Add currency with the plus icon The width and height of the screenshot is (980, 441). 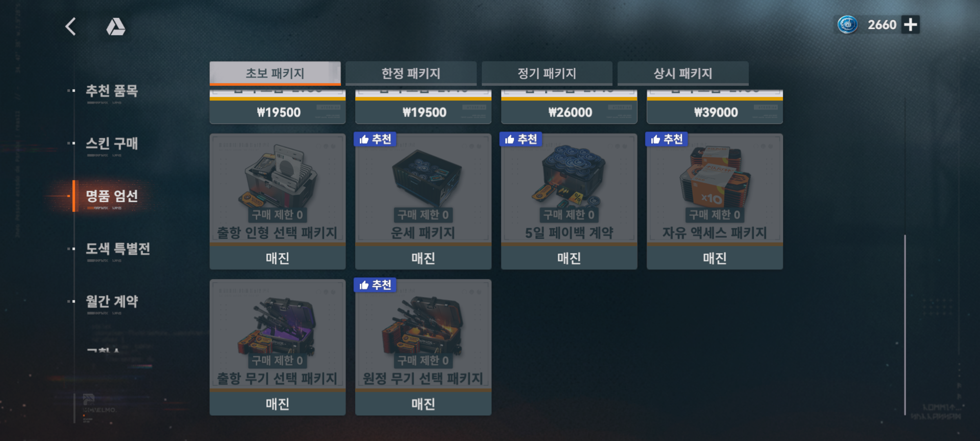click(x=911, y=25)
